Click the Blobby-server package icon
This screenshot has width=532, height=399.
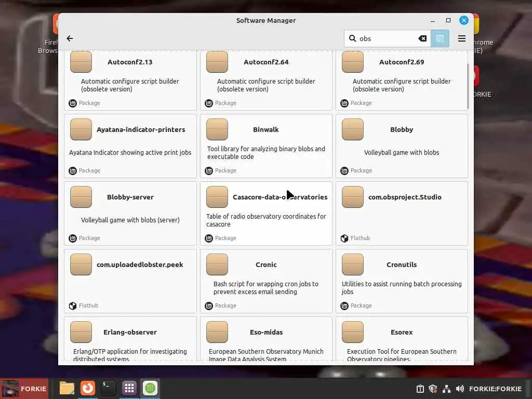pos(81,197)
